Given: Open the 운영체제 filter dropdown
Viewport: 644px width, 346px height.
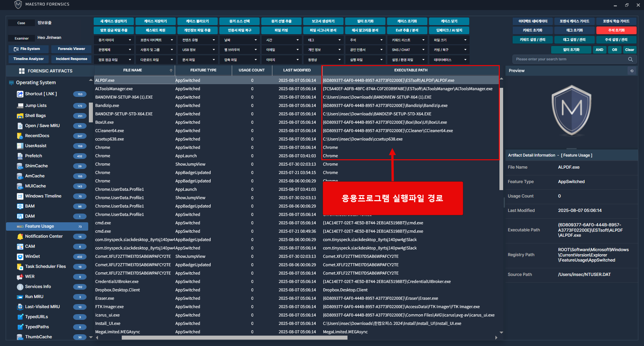Looking at the screenshot, I should 114,50.
